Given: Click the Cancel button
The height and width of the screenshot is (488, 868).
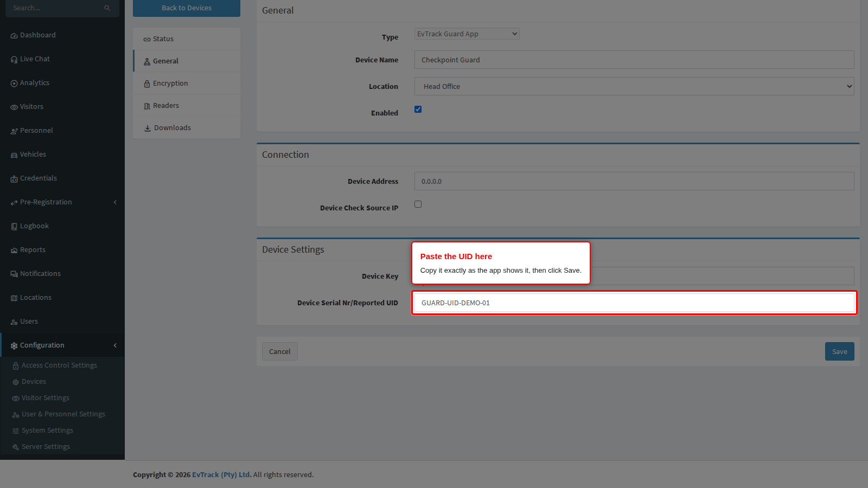Looking at the screenshot, I should (x=280, y=351).
